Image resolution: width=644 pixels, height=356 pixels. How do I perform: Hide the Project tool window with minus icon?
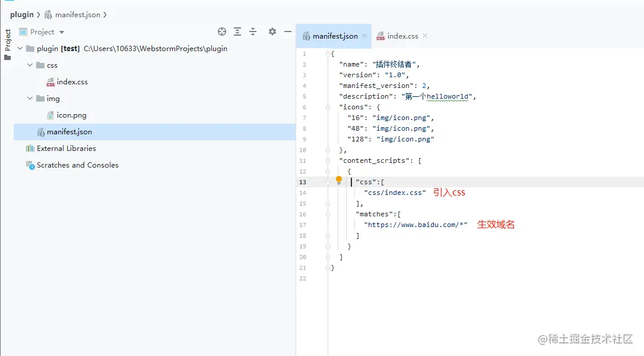(x=288, y=31)
